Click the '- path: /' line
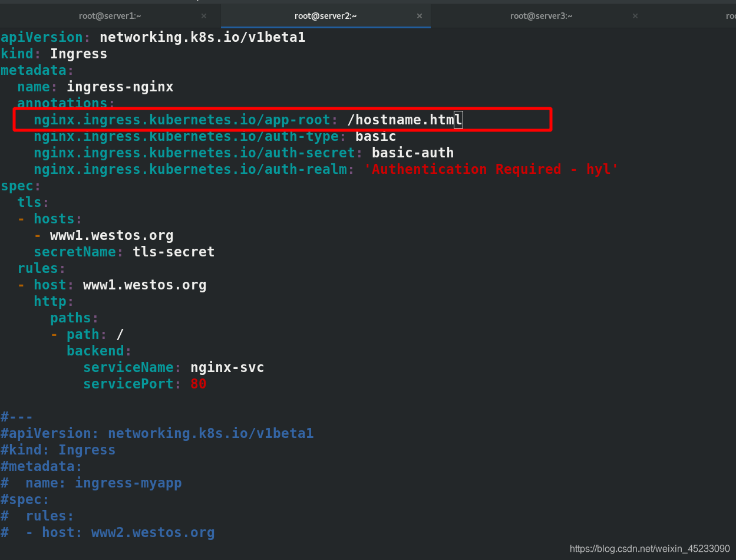The width and height of the screenshot is (736, 560). coord(87,334)
